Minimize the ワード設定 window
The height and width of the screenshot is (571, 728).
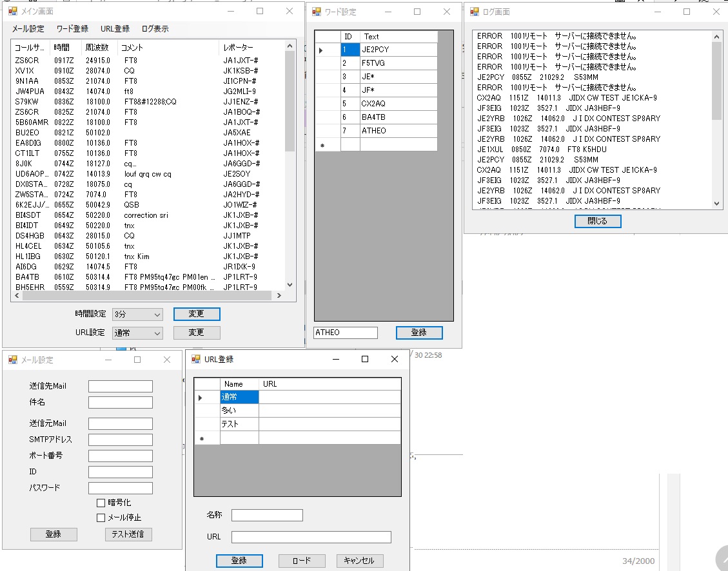(x=387, y=12)
